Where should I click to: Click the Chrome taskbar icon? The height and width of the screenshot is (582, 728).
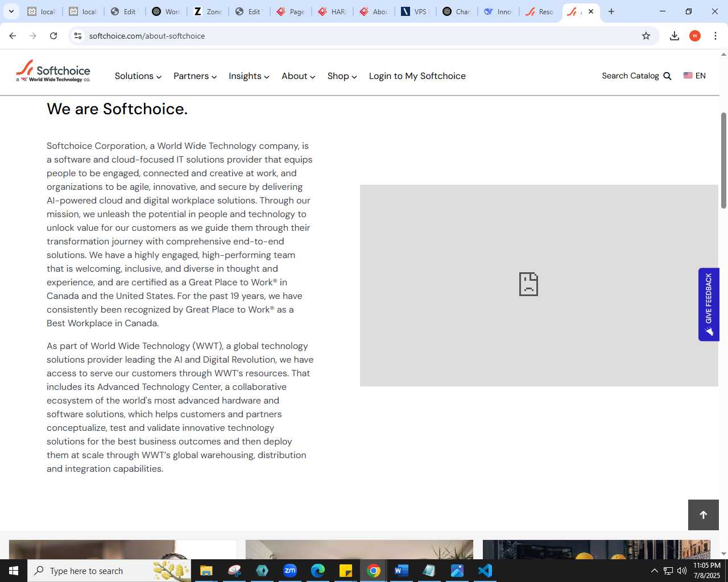(x=374, y=571)
